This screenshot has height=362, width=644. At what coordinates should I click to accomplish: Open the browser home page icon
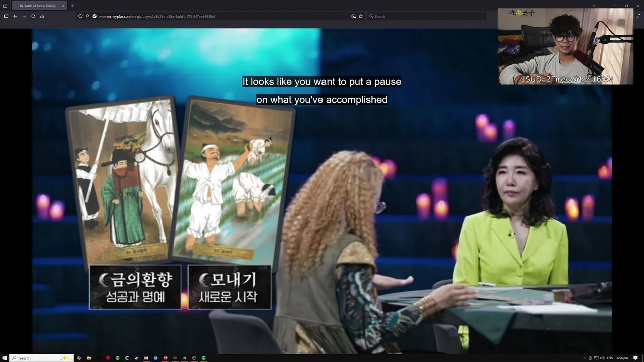pos(42,16)
